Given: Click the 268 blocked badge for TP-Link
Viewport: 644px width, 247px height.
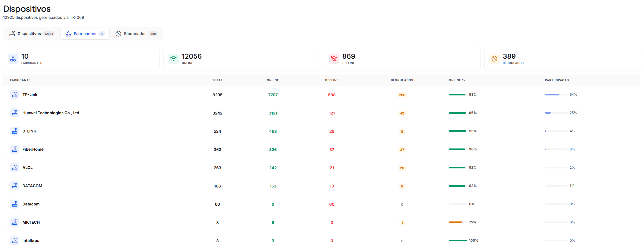Looking at the screenshot, I should (402, 95).
